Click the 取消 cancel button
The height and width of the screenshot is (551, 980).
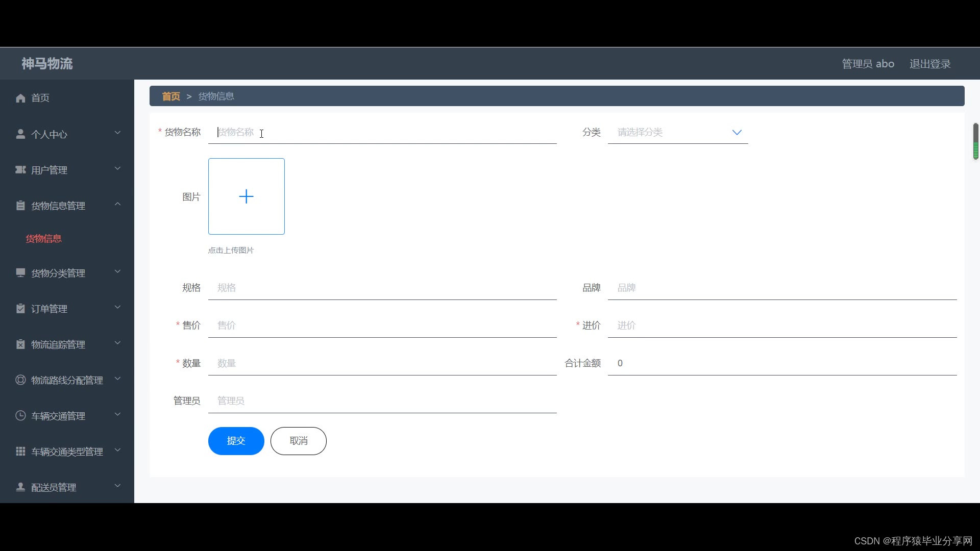click(x=298, y=441)
